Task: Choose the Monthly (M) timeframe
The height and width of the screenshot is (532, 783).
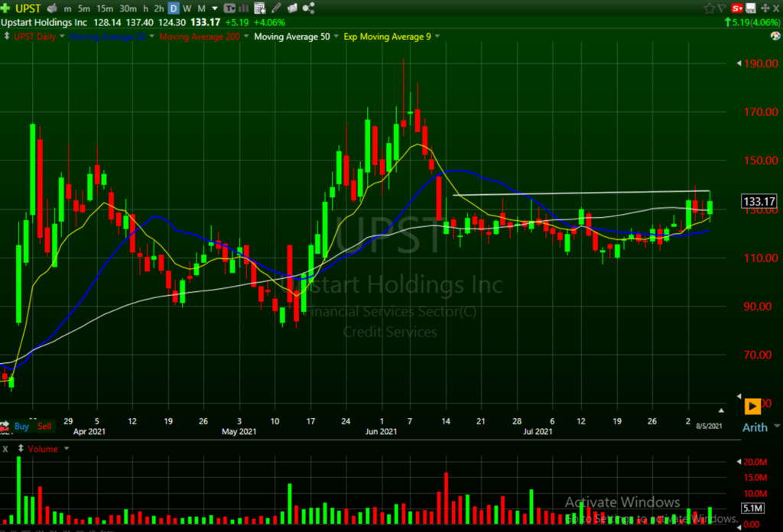Action: coord(201,8)
